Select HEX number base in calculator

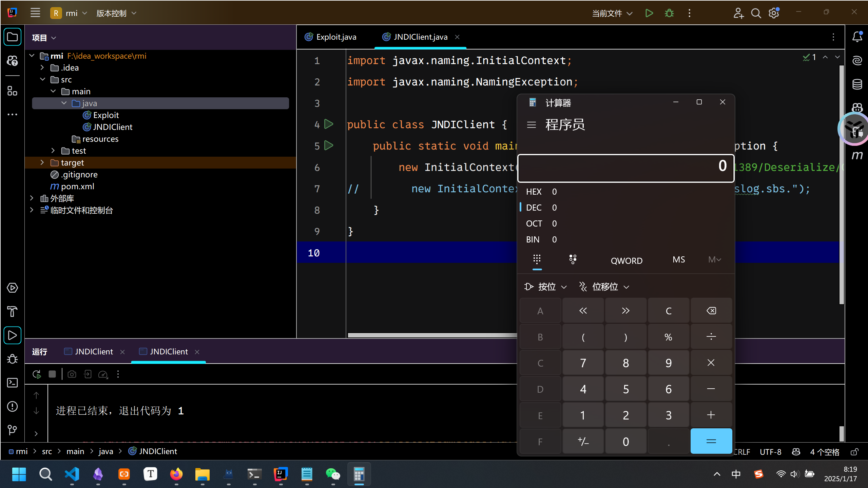[626, 192]
